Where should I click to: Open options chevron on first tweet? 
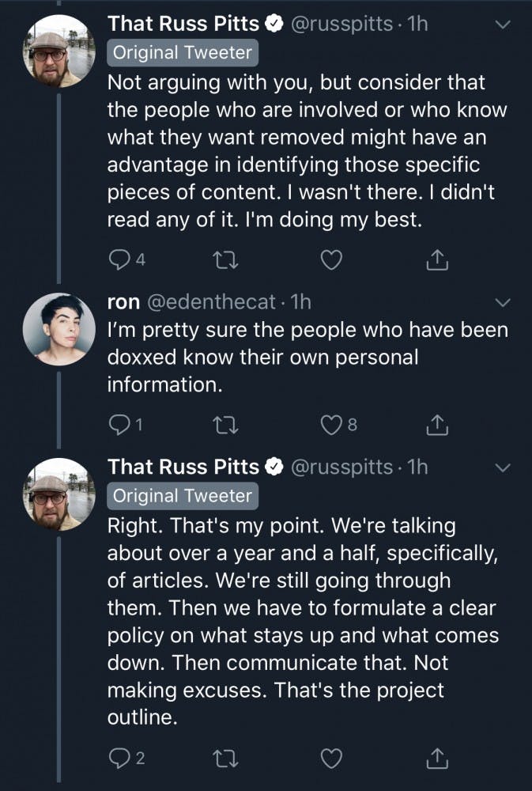coord(503,25)
